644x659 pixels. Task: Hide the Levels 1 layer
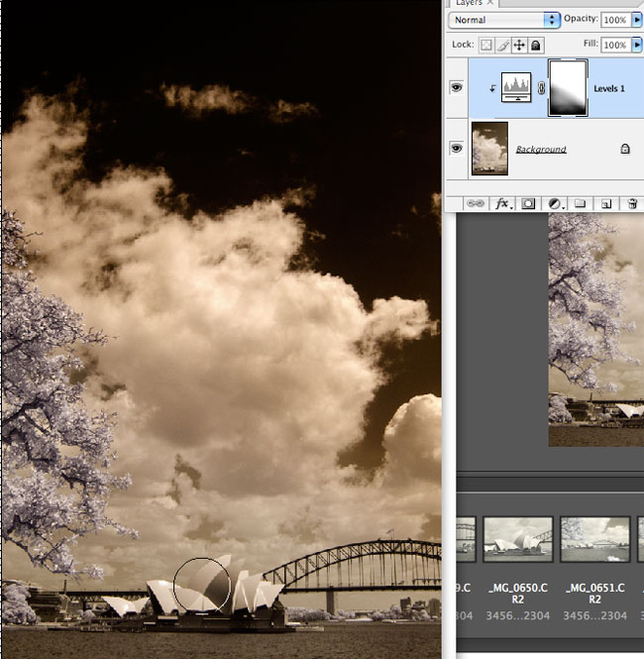[456, 87]
